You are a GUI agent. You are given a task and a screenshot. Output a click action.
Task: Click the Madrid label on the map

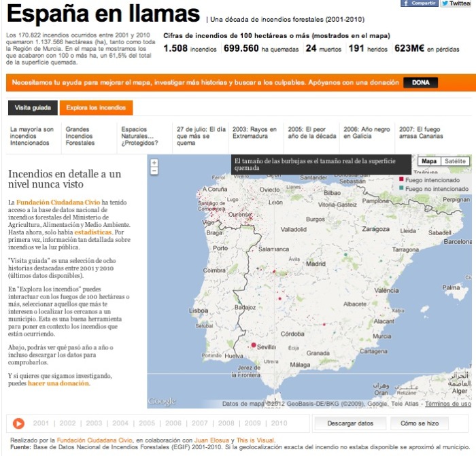click(x=316, y=264)
